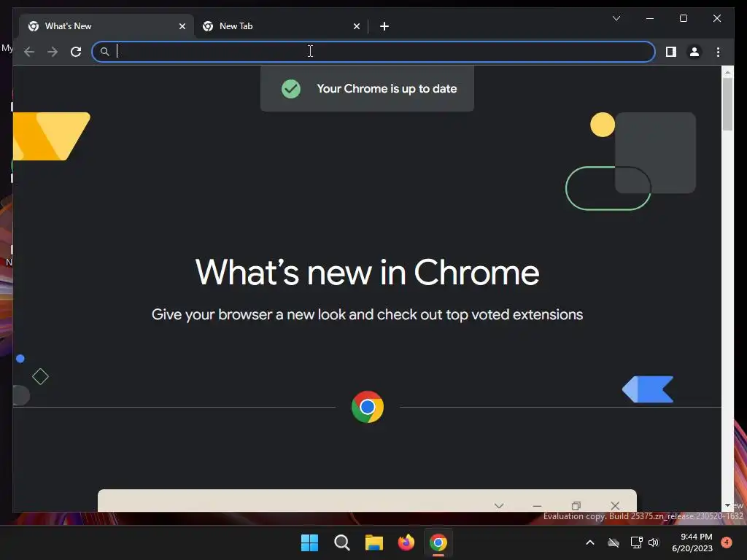Close the New Tab tab
The height and width of the screenshot is (560, 747).
356,26
